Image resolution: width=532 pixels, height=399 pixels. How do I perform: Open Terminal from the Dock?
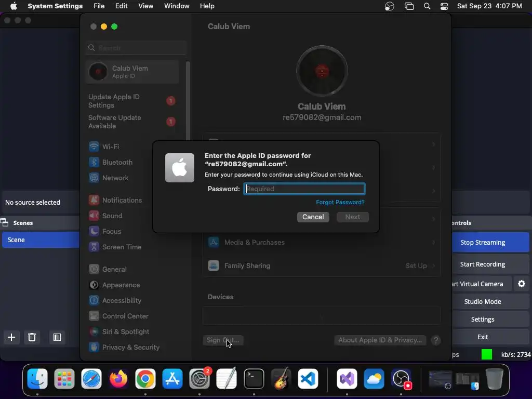point(254,379)
